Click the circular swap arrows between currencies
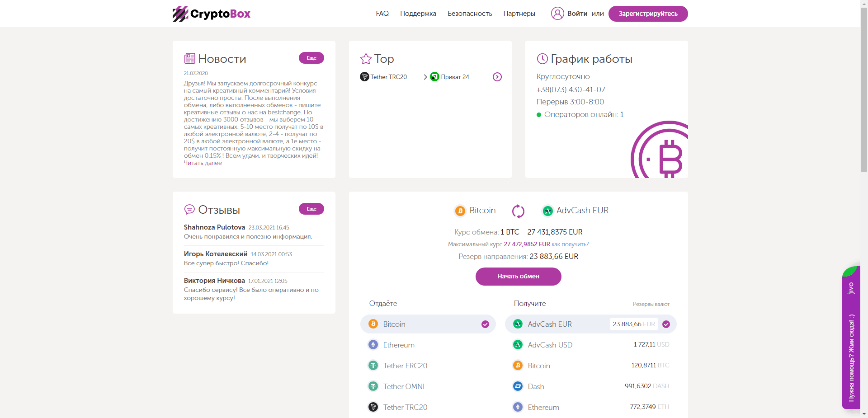The image size is (868, 418). 518,211
